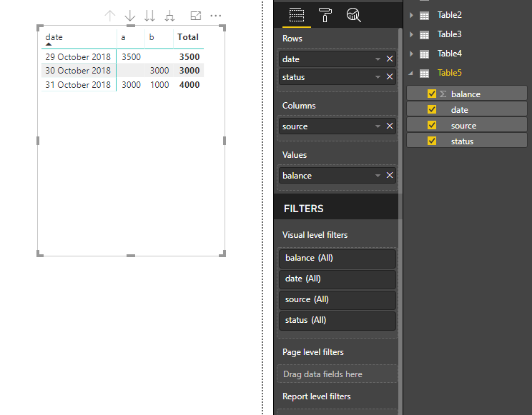Image resolution: width=532 pixels, height=415 pixels.
Task: Open date (All) visual level filter
Action: 338,279
